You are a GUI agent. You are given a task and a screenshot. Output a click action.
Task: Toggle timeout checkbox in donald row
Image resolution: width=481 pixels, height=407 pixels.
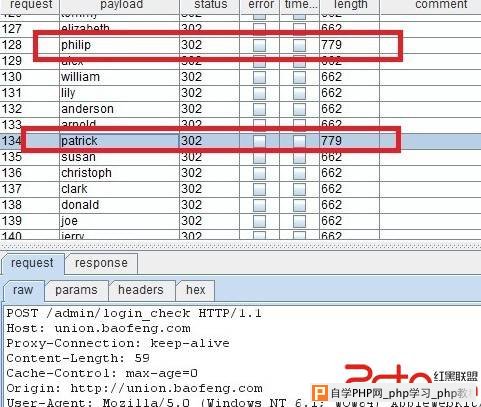[299, 205]
